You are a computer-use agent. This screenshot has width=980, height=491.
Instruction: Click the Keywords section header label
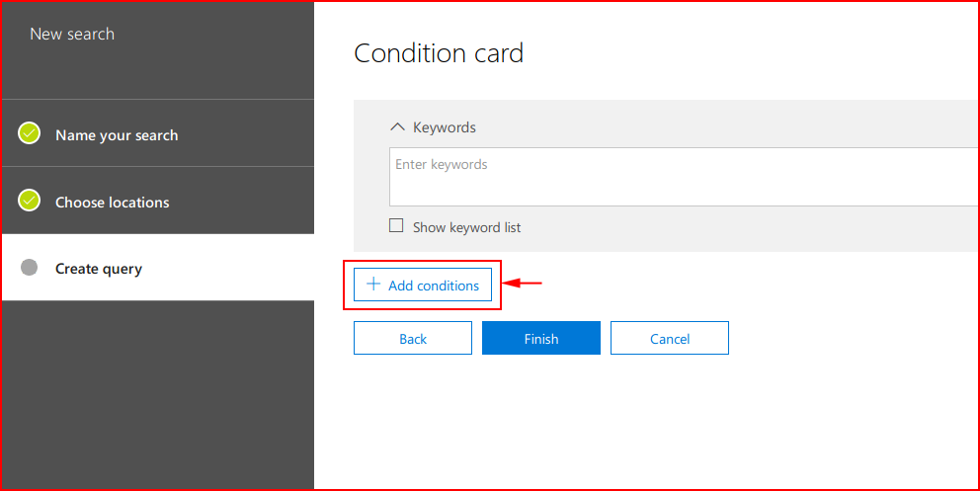(x=445, y=127)
